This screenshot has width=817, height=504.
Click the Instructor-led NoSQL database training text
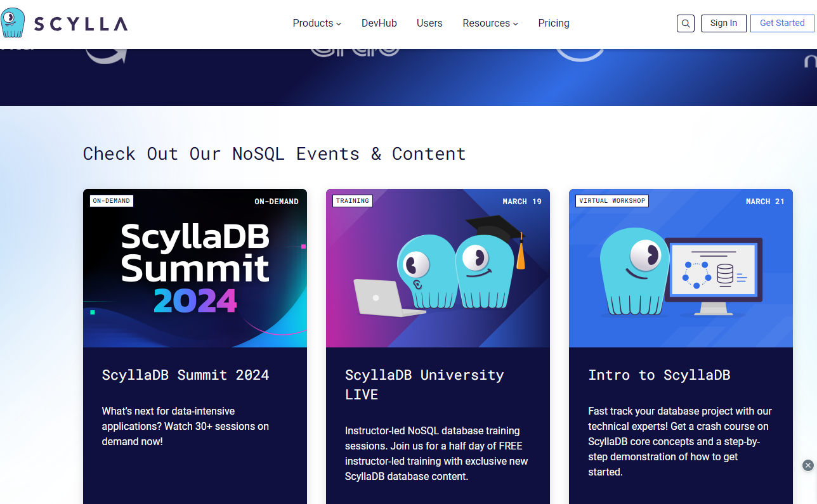point(436,453)
